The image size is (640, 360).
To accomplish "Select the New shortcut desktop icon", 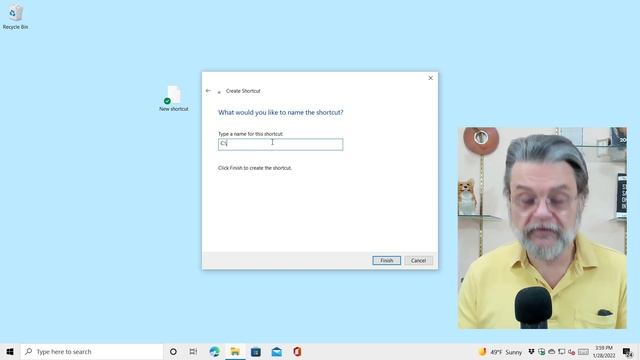I will (x=174, y=99).
